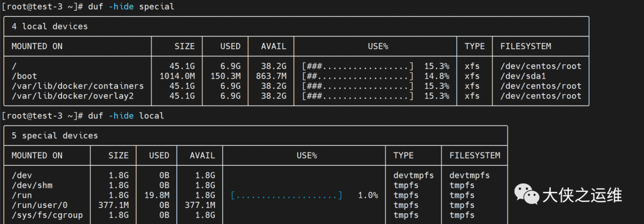Select the '/var/lib/docker/overlay2' mount point
The image size is (644, 224).
point(73,96)
